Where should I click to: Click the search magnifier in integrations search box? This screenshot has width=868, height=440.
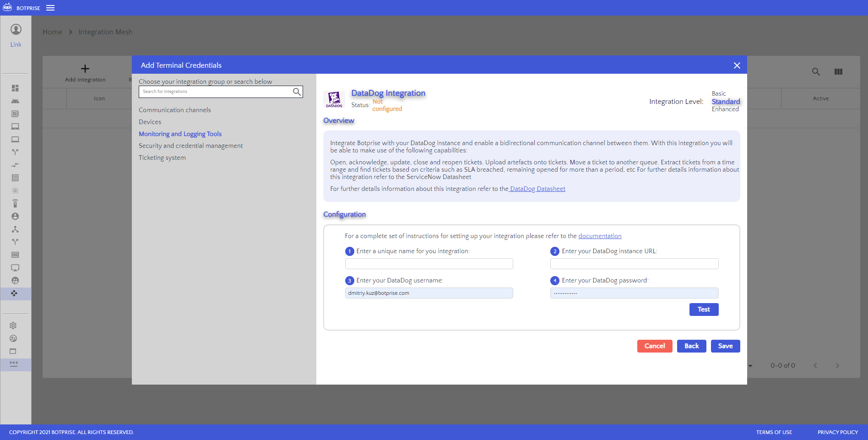click(x=297, y=92)
